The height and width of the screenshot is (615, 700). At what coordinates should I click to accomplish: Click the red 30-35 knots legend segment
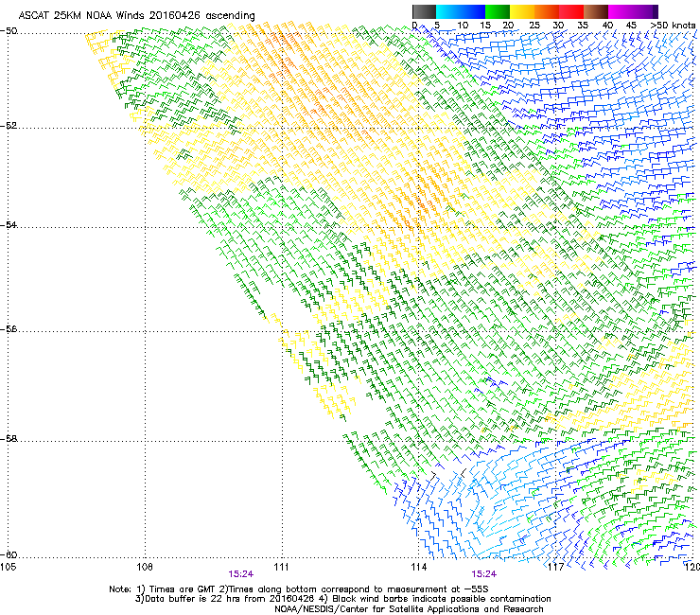pyautogui.click(x=571, y=11)
